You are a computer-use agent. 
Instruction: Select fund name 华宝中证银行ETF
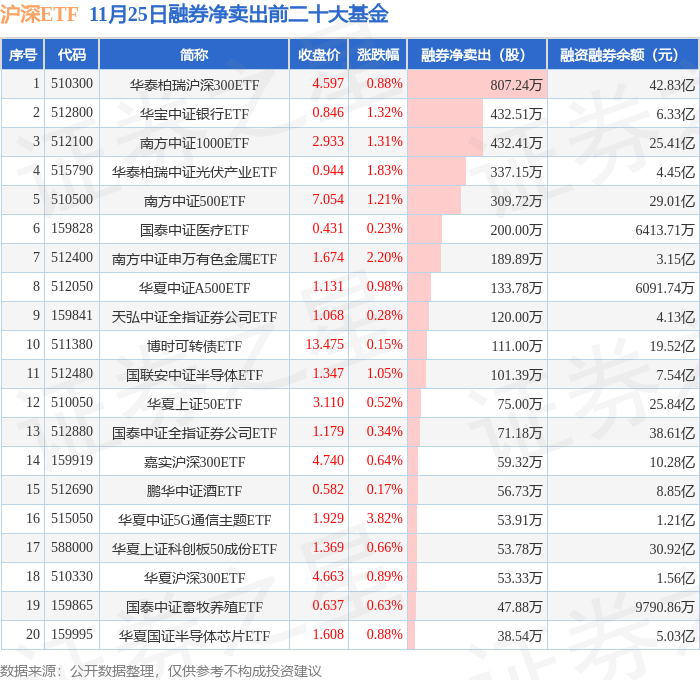point(194,114)
